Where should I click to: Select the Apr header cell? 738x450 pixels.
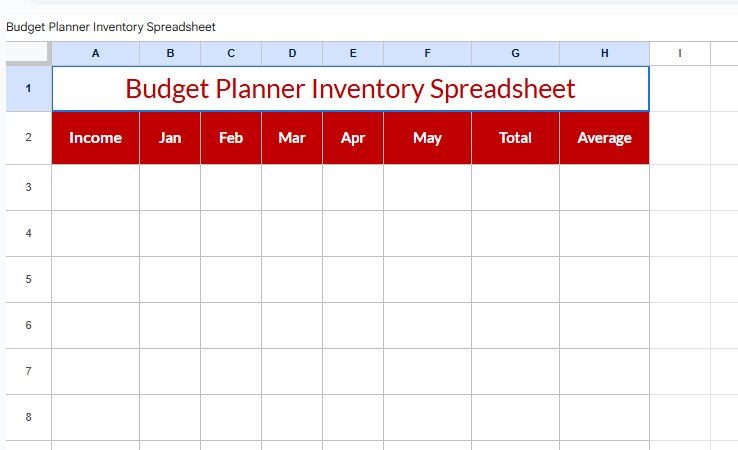point(353,138)
